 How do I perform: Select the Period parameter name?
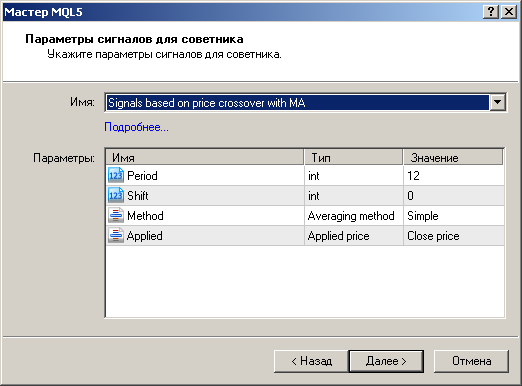pyautogui.click(x=142, y=176)
